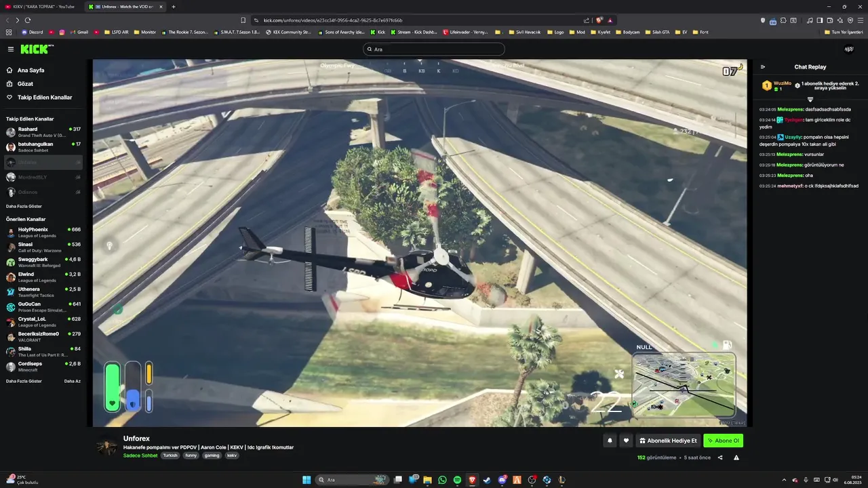Click the share icon below the video

click(x=720, y=457)
